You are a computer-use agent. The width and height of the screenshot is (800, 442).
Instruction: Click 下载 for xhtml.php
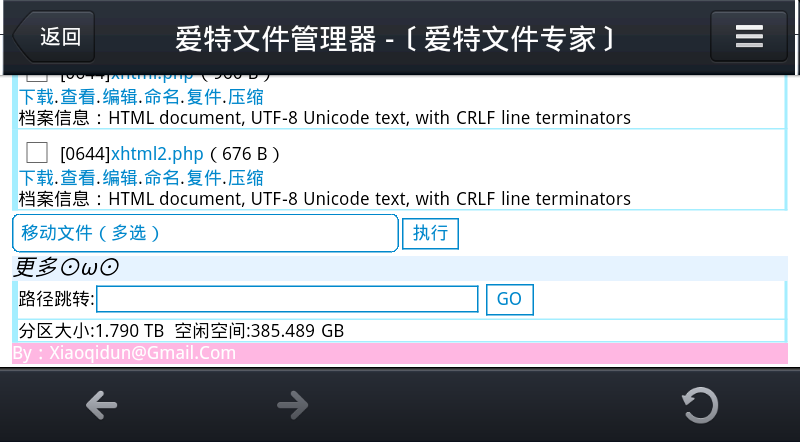point(36,97)
